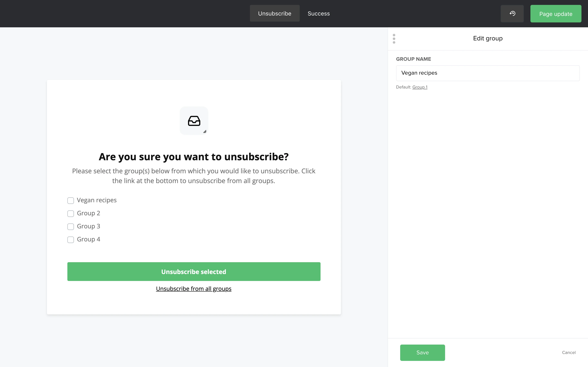The width and height of the screenshot is (588, 367).
Task: Focus the Group Name input field
Action: tap(488, 73)
